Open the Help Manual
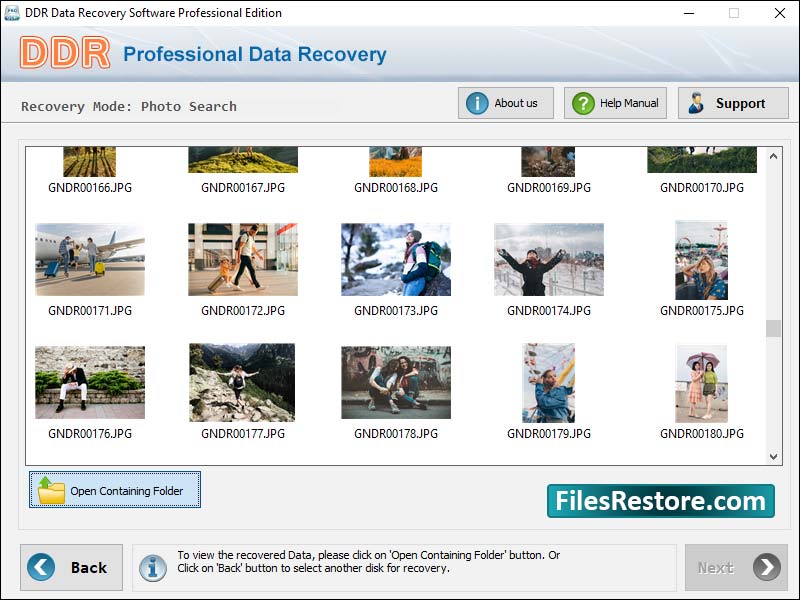Image resolution: width=800 pixels, height=600 pixels. pyautogui.click(x=614, y=102)
